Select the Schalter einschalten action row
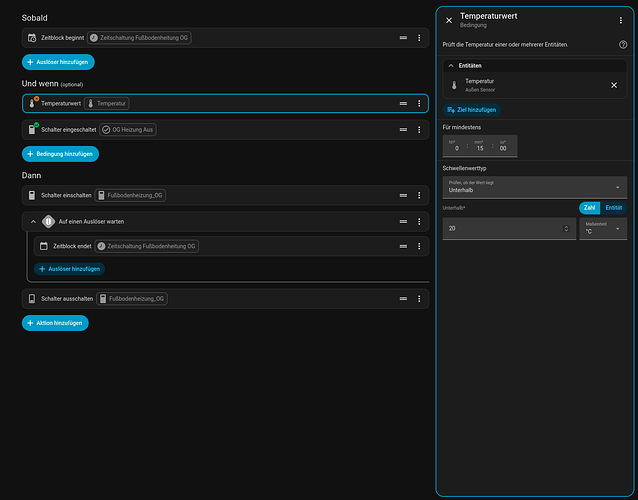The width and height of the screenshot is (638, 500). click(225, 195)
